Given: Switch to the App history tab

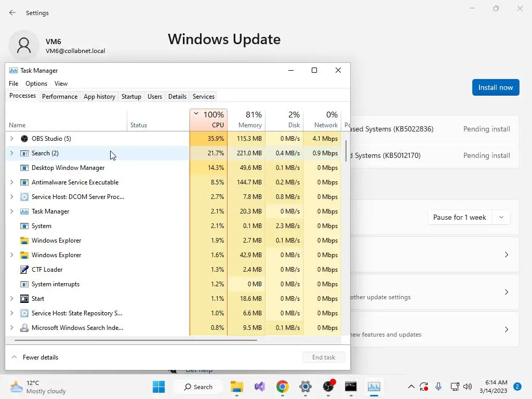Looking at the screenshot, I should click(99, 97).
